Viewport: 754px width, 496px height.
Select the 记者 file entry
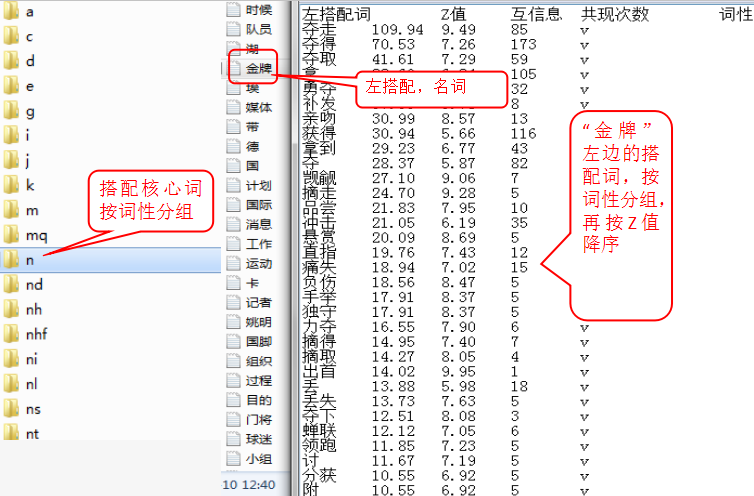[250, 303]
